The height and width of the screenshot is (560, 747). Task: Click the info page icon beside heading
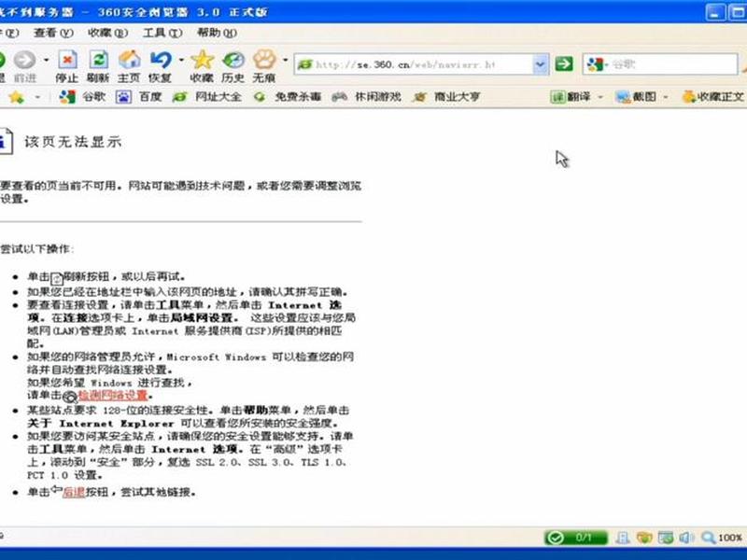click(6, 142)
